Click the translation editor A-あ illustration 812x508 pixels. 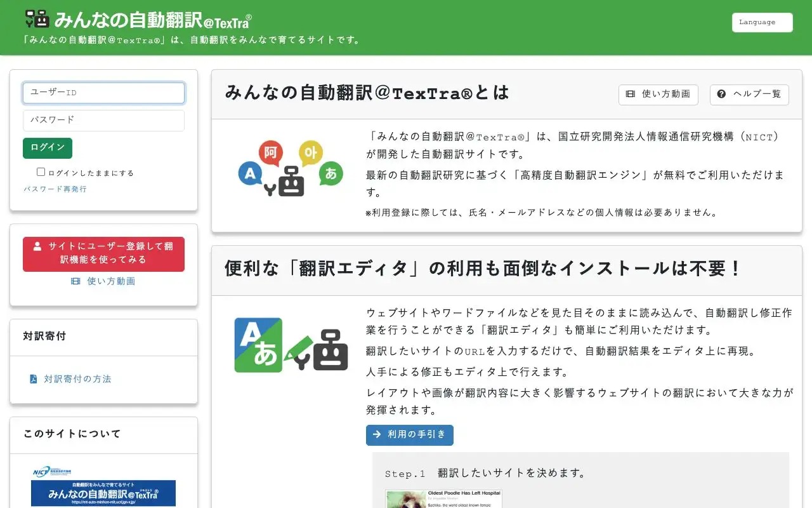(x=291, y=345)
